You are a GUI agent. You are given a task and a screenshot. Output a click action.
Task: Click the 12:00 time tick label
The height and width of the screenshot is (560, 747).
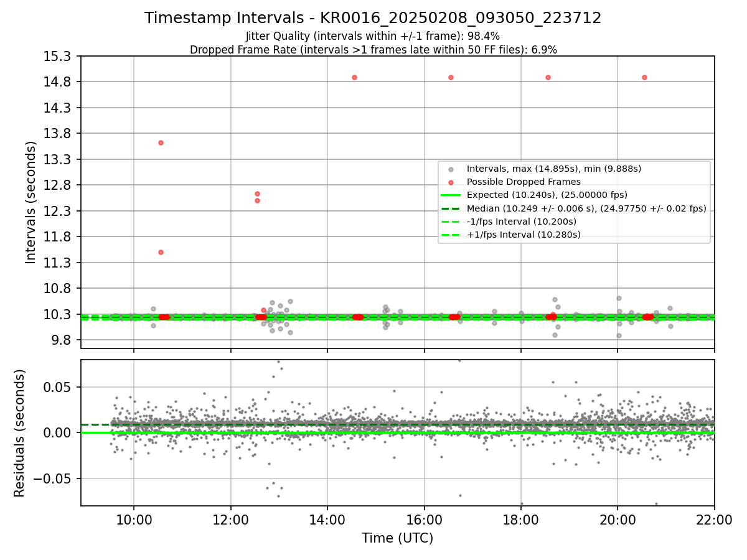231,520
